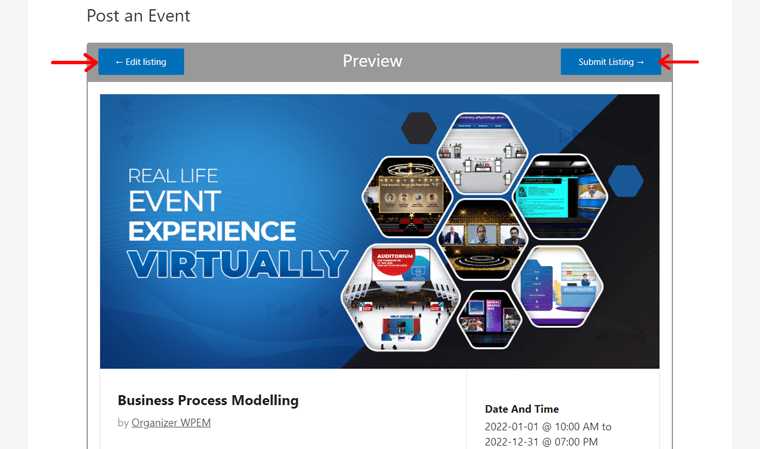Screen dimensions: 760x449
Task: Click the presentation screen hexagon at upper right
Action: [560, 195]
